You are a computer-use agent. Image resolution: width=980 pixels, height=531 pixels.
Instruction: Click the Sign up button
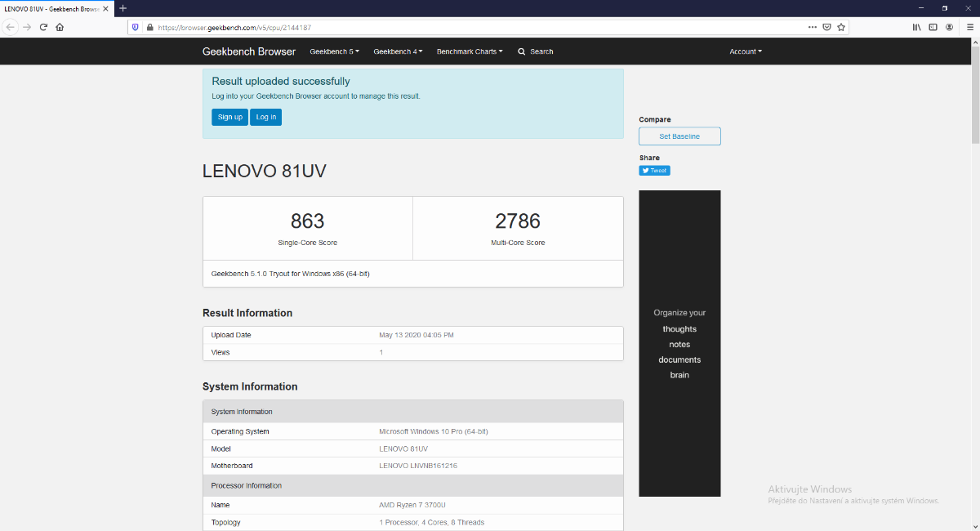tap(229, 117)
